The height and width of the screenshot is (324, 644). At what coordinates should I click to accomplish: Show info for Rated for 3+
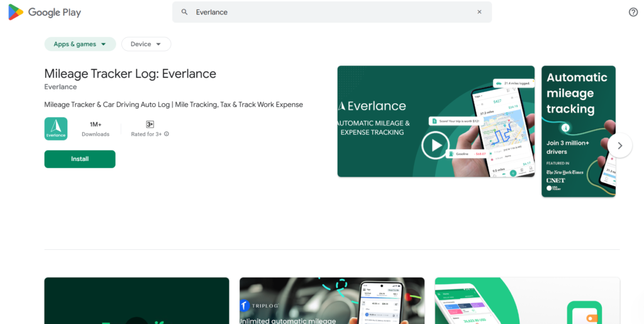pos(166,134)
